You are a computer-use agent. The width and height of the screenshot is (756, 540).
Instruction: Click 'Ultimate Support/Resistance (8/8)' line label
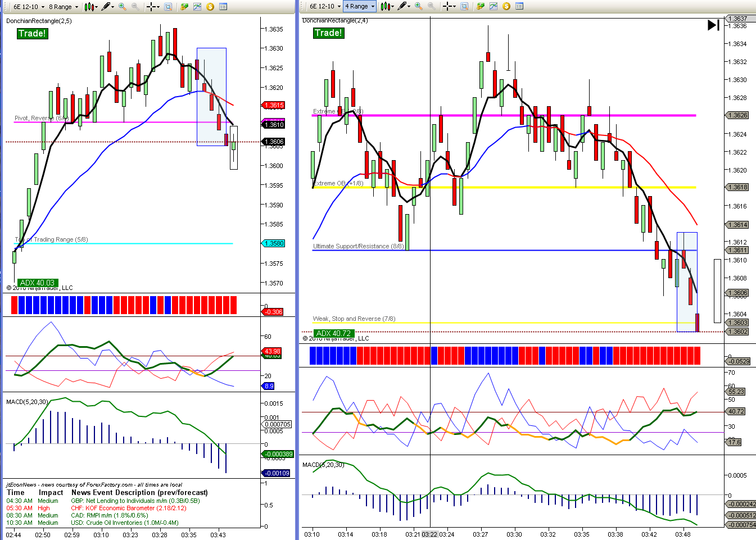tap(358, 246)
